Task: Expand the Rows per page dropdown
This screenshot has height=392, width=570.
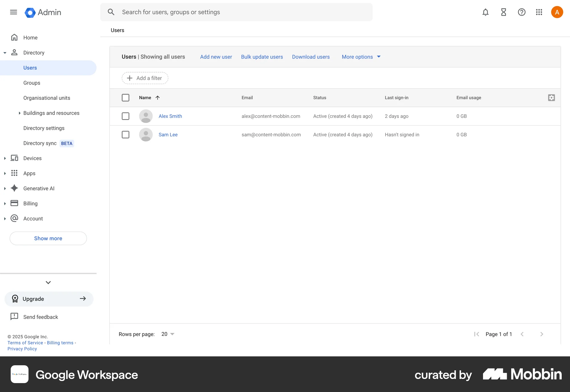Action: pyautogui.click(x=167, y=334)
